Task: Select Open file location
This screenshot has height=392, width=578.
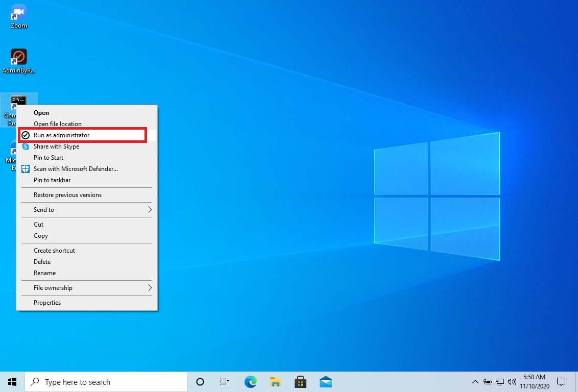Action: [x=87, y=124]
